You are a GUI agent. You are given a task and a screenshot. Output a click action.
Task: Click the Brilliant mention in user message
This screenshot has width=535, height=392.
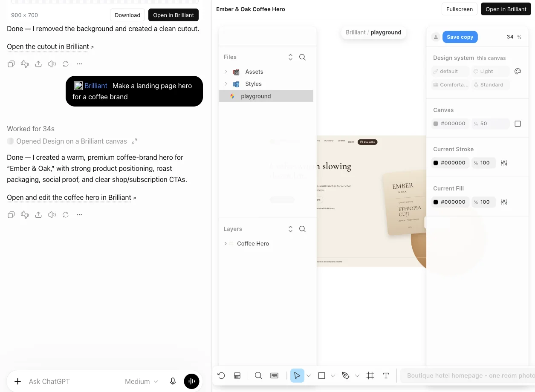pyautogui.click(x=91, y=86)
